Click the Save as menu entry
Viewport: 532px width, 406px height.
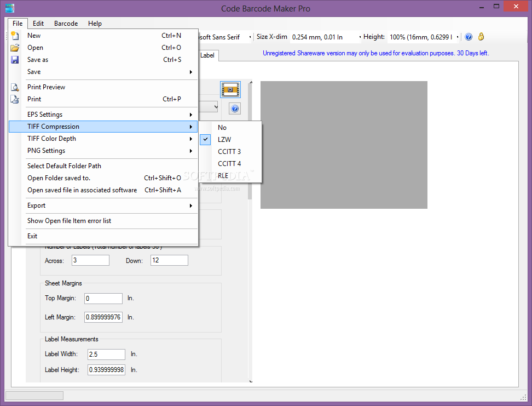[103, 60]
